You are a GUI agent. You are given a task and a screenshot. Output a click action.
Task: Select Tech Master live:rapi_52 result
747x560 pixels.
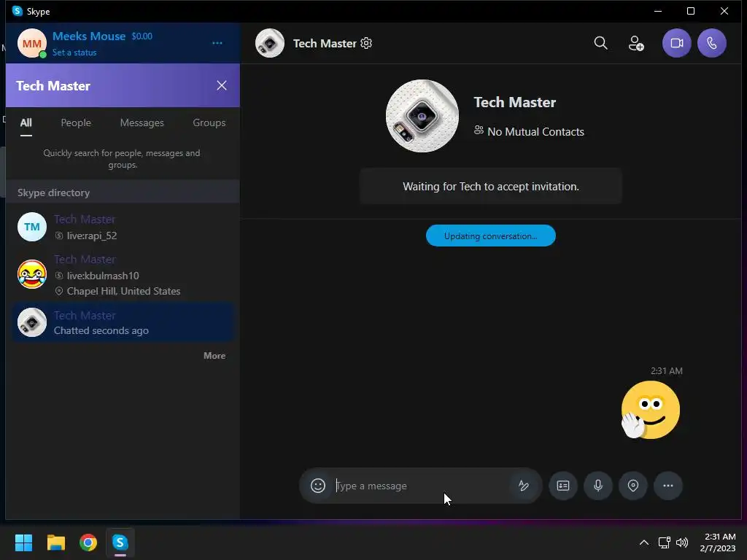pyautogui.click(x=123, y=227)
